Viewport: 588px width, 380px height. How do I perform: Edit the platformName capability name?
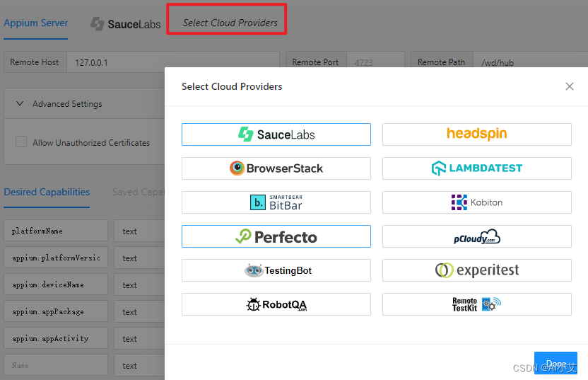[x=56, y=231]
